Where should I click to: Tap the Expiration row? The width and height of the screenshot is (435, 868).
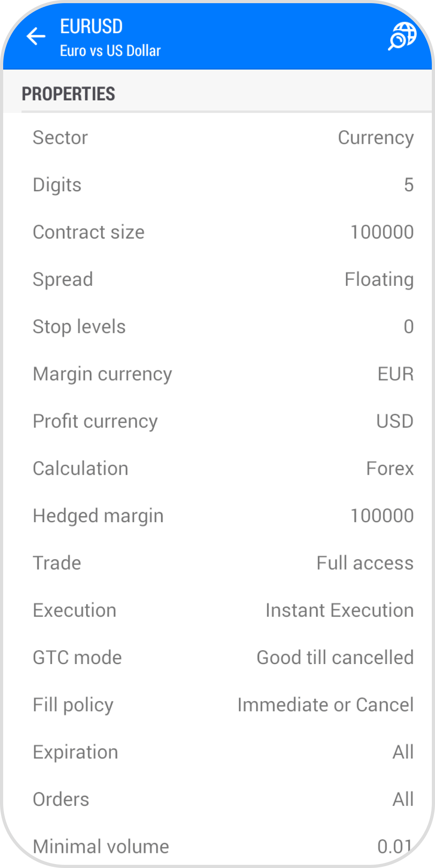pyautogui.click(x=217, y=752)
